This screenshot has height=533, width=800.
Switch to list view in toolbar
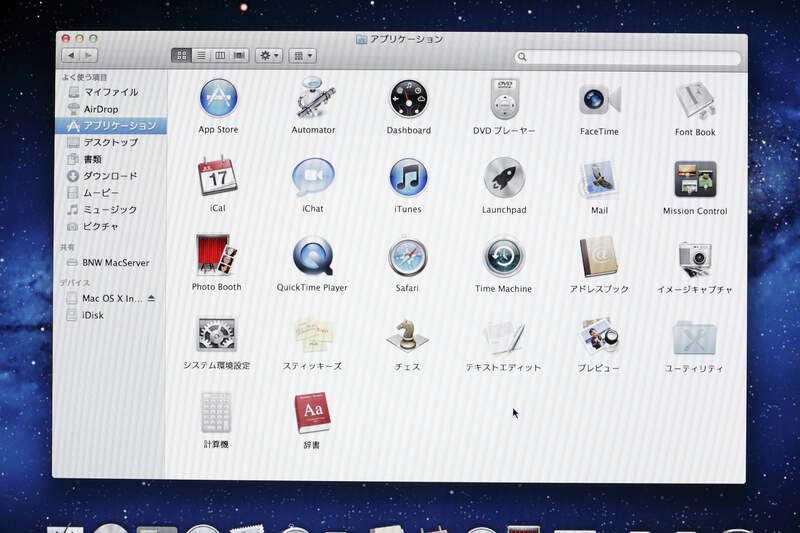click(201, 56)
